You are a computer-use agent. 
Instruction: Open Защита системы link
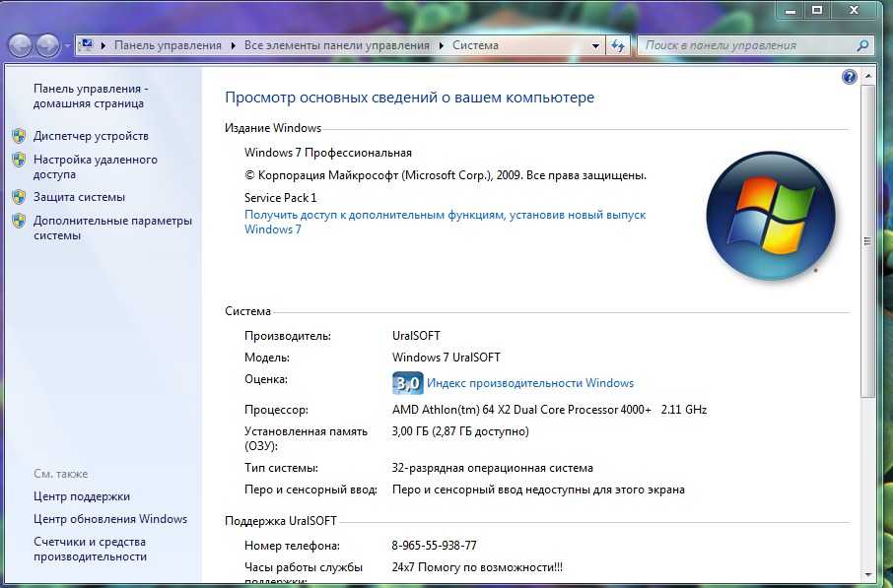[79, 197]
